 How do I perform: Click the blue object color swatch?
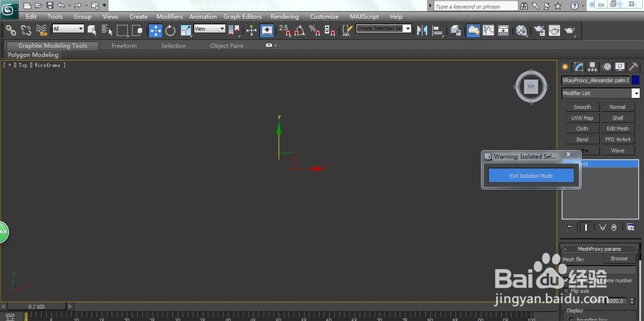point(636,80)
